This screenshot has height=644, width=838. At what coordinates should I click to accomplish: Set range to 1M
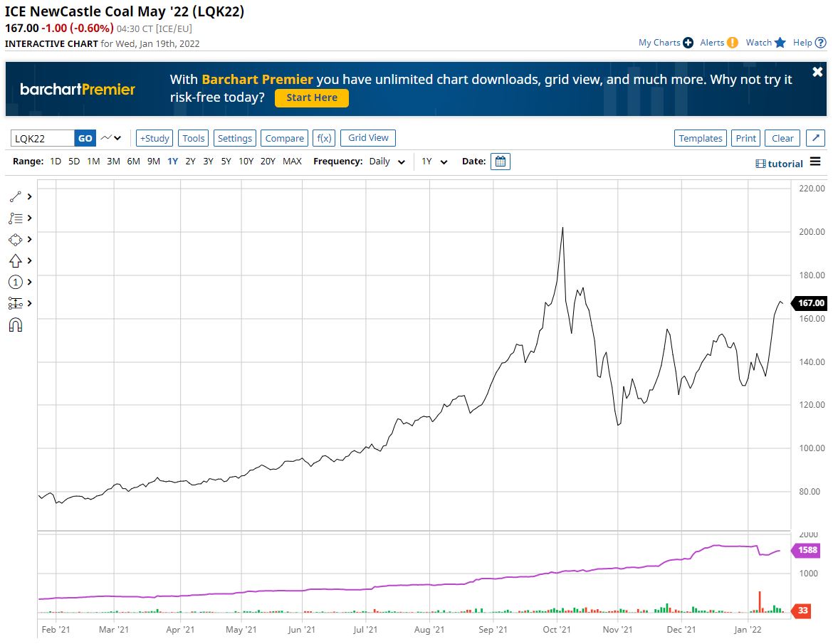pos(93,162)
